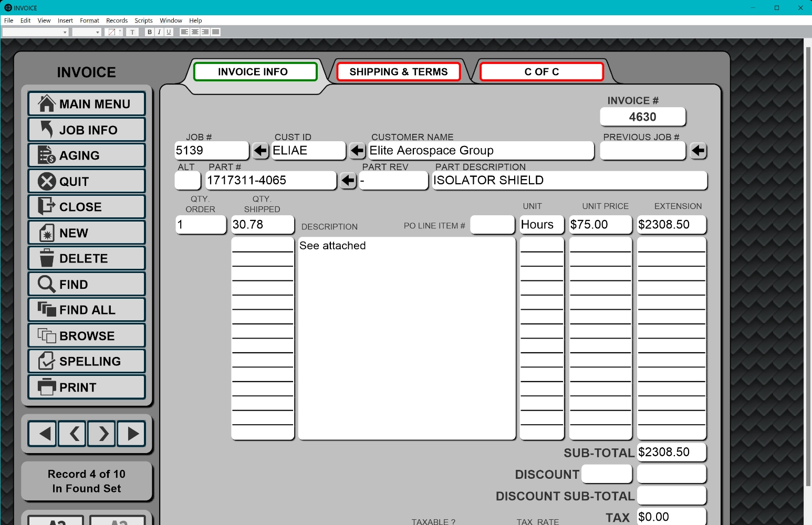Viewport: 812px width, 525px height.
Task: Switch to the SHIPPING & TERMS tab
Action: click(398, 72)
